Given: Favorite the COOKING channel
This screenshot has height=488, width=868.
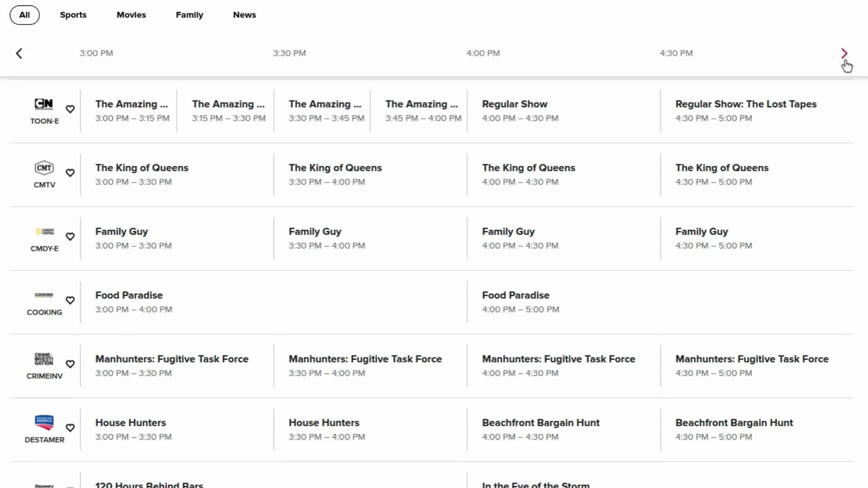Looking at the screenshot, I should pos(70,300).
